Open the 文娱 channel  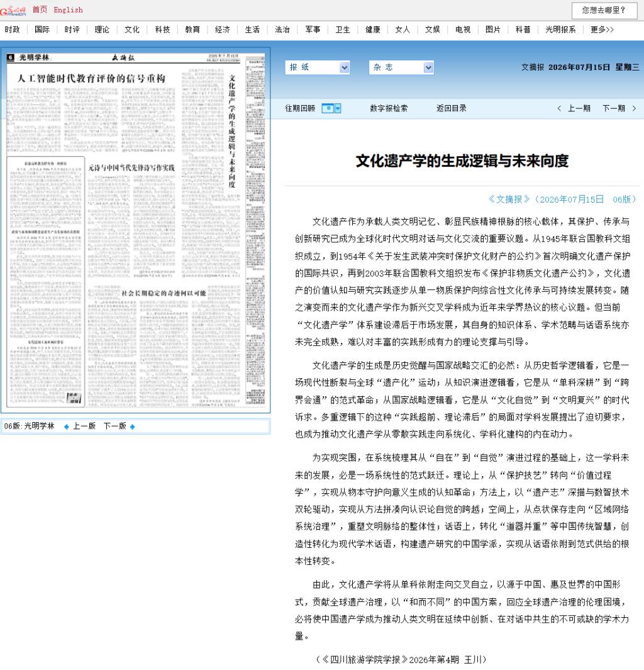[433, 30]
